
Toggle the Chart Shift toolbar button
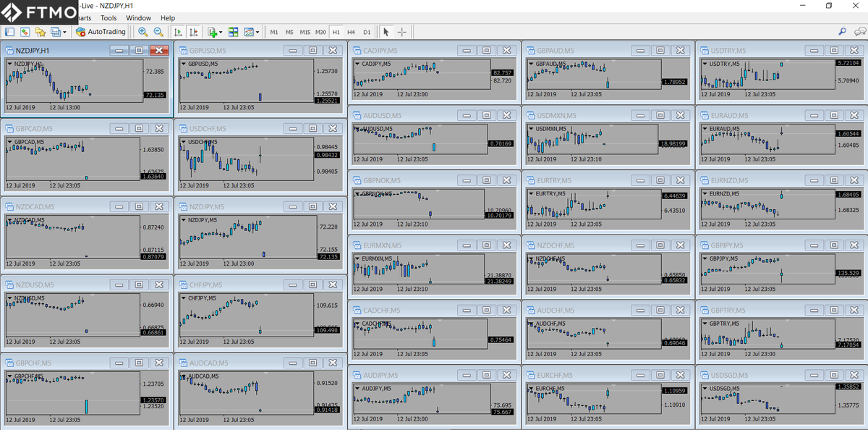click(x=193, y=32)
